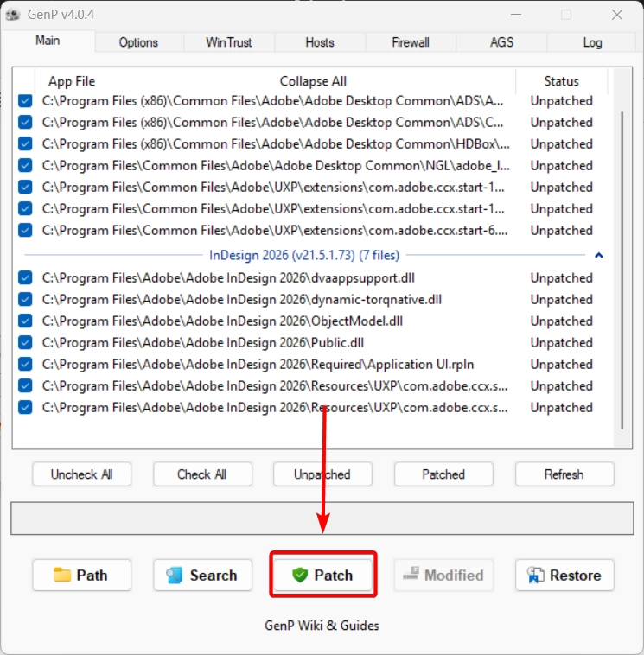Go to the AGS tab
This screenshot has height=655, width=644.
point(501,42)
